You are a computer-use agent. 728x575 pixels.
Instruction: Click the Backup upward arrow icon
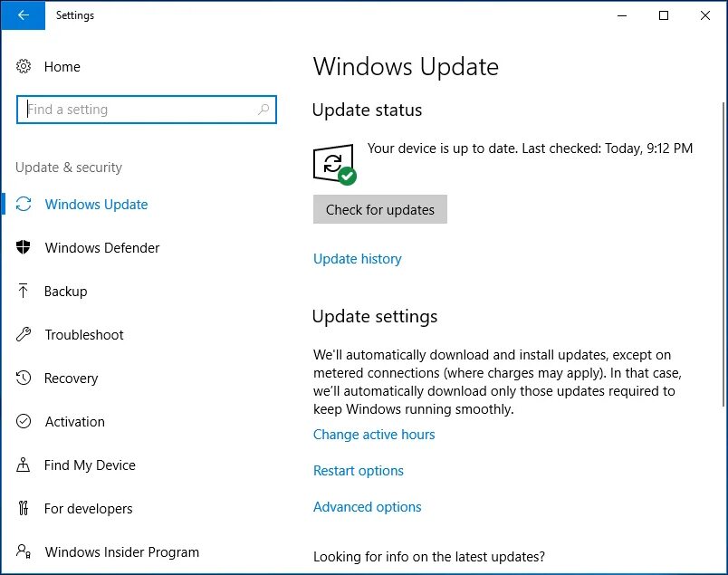pos(24,291)
